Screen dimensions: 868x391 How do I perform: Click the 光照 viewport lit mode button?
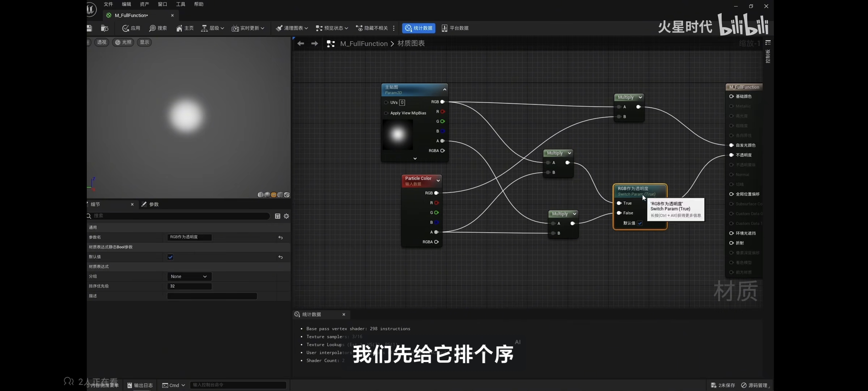click(123, 42)
